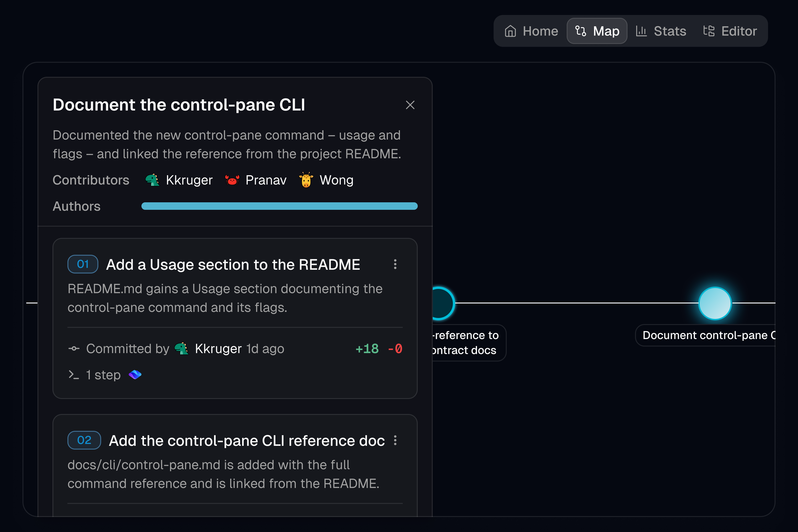Open more options for the CLI reference doc card
The image size is (798, 532).
coord(395,440)
